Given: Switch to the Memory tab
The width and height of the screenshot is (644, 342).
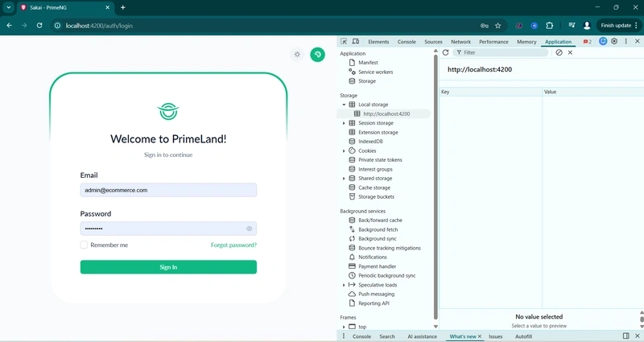Looking at the screenshot, I should (526, 42).
